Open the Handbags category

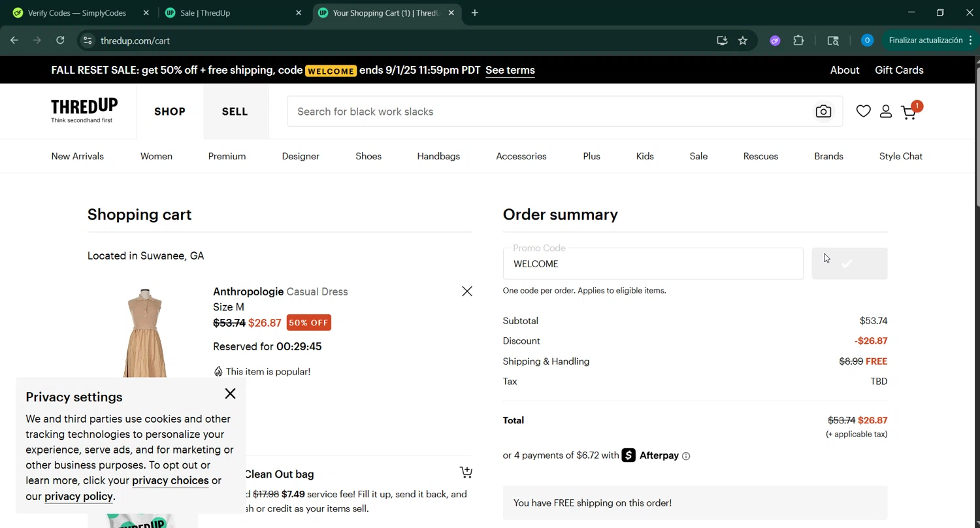coord(438,156)
